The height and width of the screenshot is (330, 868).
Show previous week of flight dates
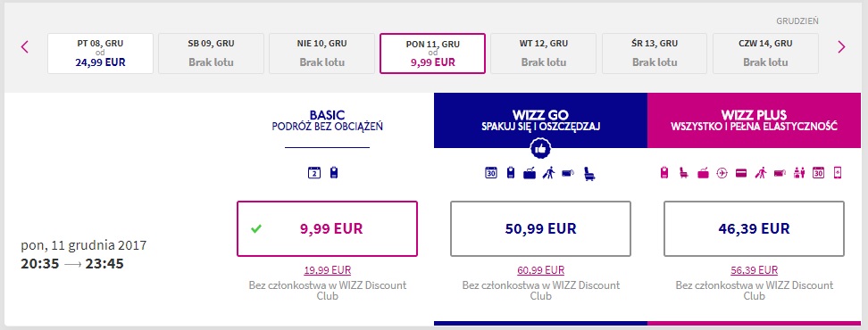pos(24,47)
